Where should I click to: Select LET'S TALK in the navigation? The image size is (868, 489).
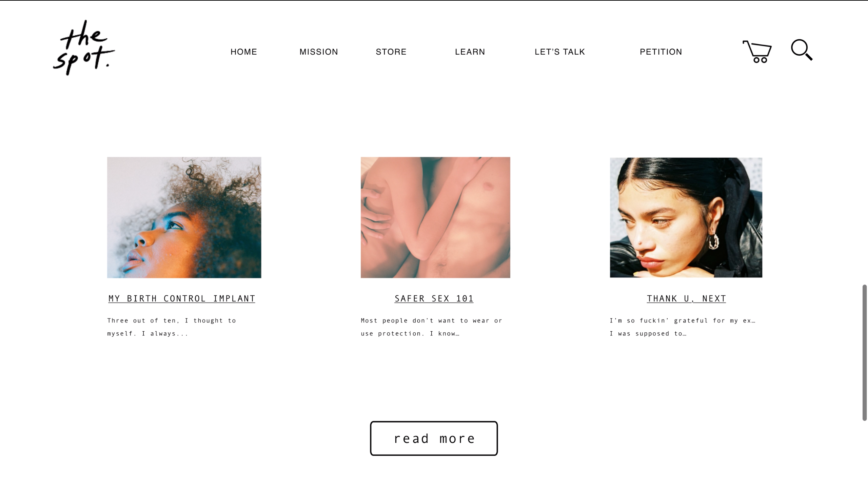tap(560, 52)
